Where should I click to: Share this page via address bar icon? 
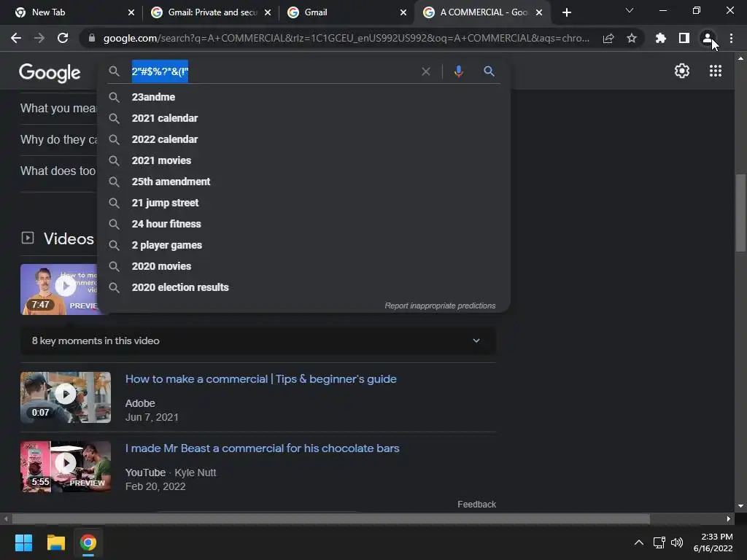(x=608, y=38)
